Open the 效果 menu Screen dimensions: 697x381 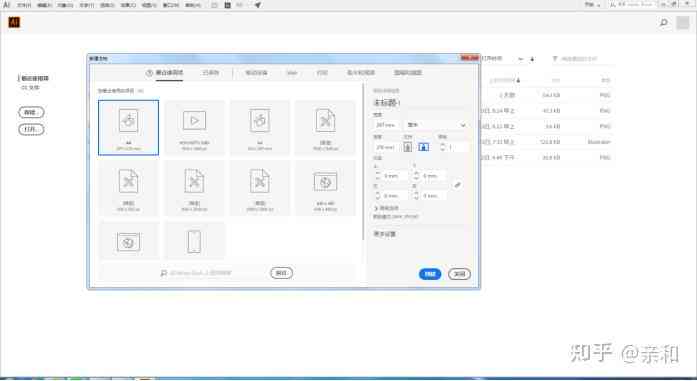click(x=128, y=5)
